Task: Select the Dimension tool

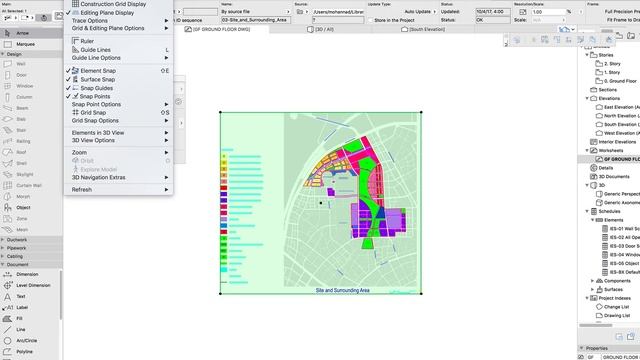Action: tap(30, 274)
